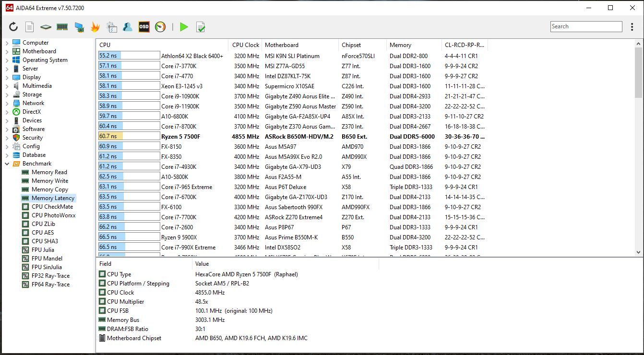The width and height of the screenshot is (644, 355).
Task: Open the Memory Write benchmark
Action: [50, 181]
